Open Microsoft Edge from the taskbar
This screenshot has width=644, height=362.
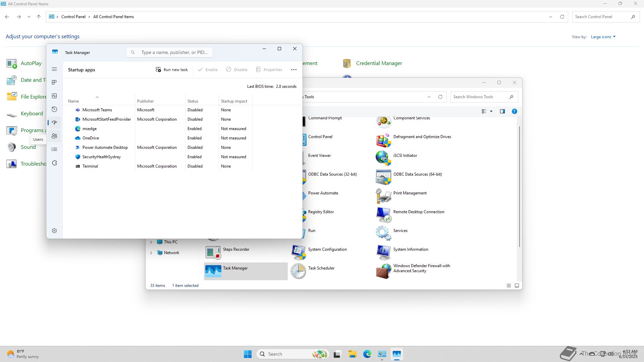pos(367,354)
